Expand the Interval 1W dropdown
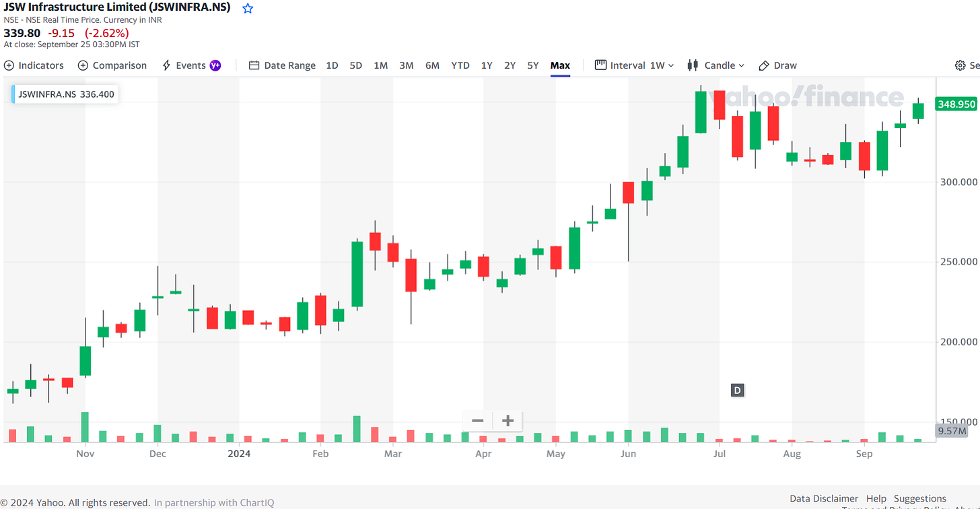The height and width of the screenshot is (509, 980). (x=634, y=65)
